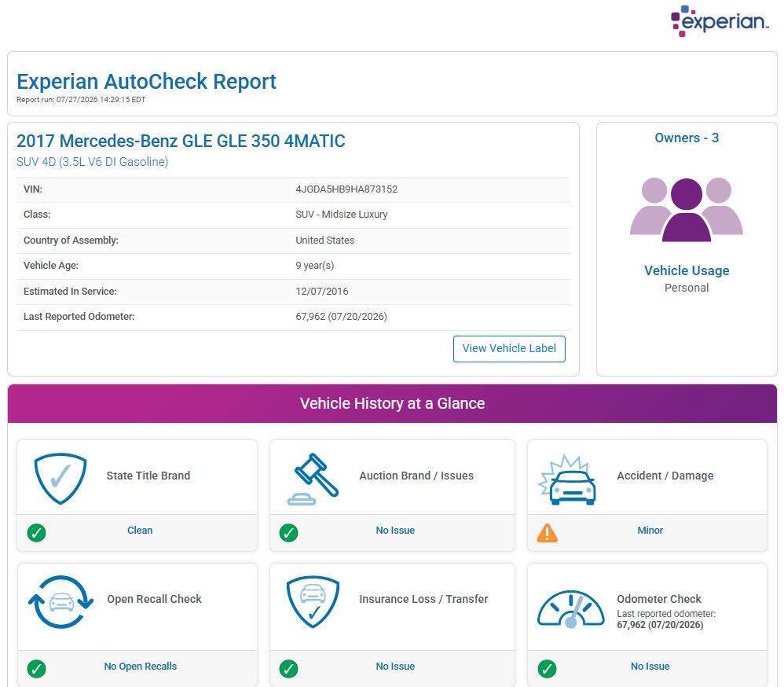Click the Experian AutoCheck Report title
Image resolution: width=784 pixels, height=687 pixels.
(146, 82)
